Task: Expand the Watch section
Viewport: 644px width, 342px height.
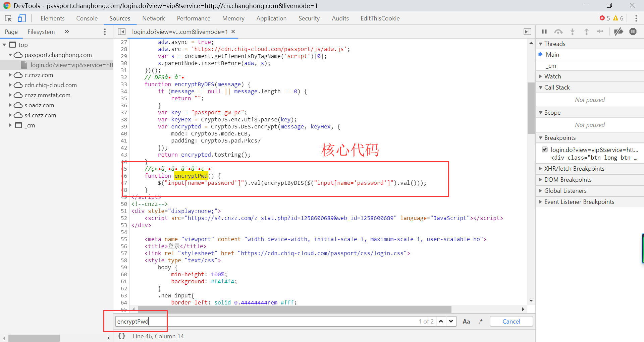Action: coord(590,76)
